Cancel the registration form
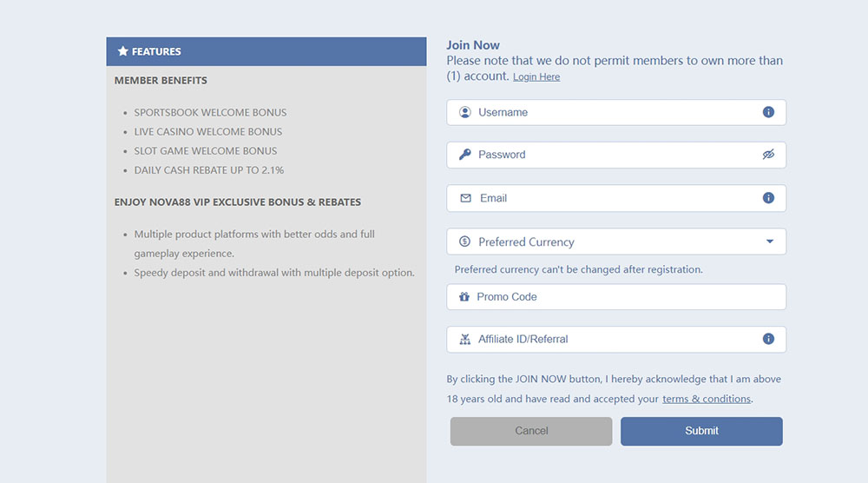 531,431
